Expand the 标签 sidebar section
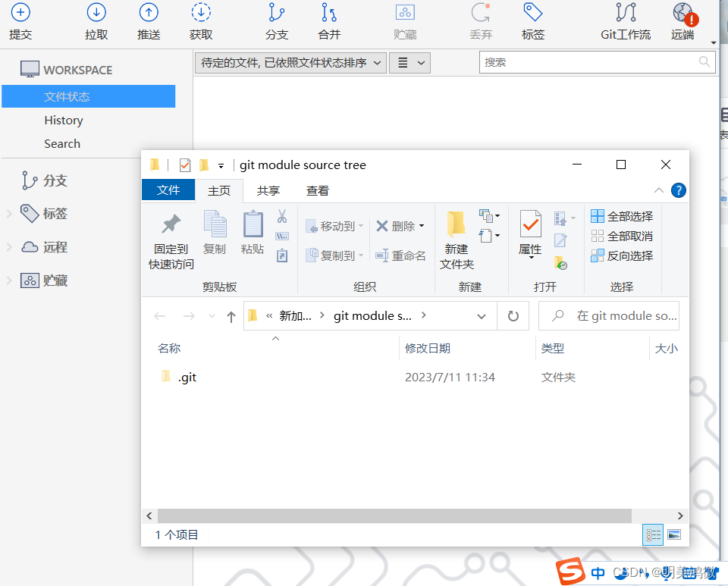728x586 pixels. (9, 214)
